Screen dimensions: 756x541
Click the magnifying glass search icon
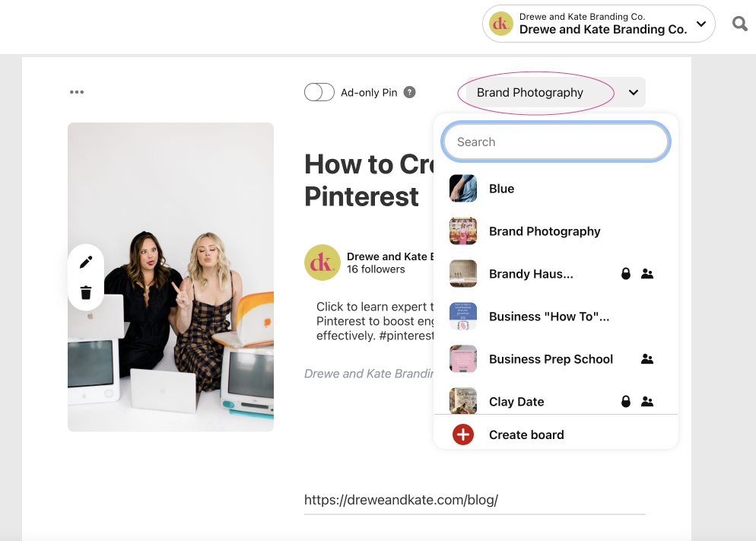pyautogui.click(x=739, y=24)
